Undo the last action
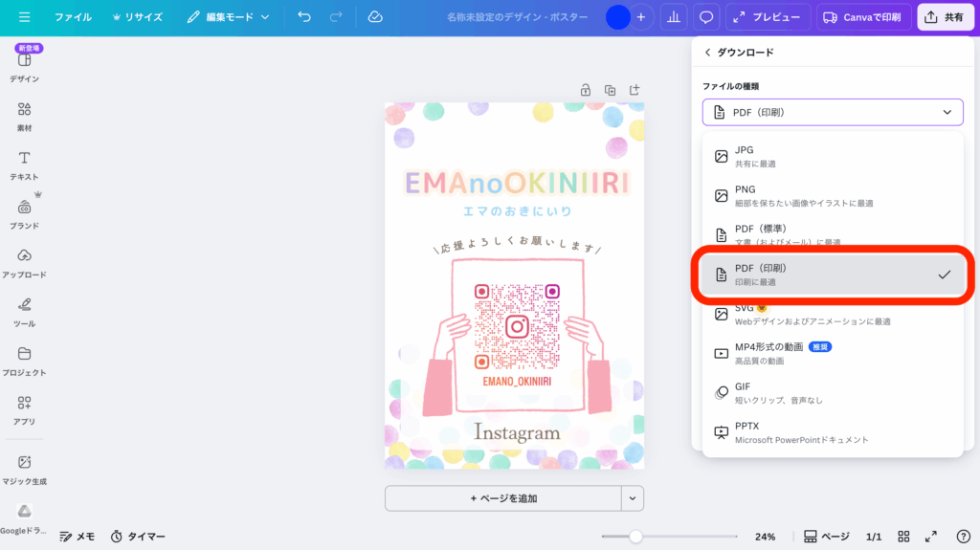 (x=304, y=17)
